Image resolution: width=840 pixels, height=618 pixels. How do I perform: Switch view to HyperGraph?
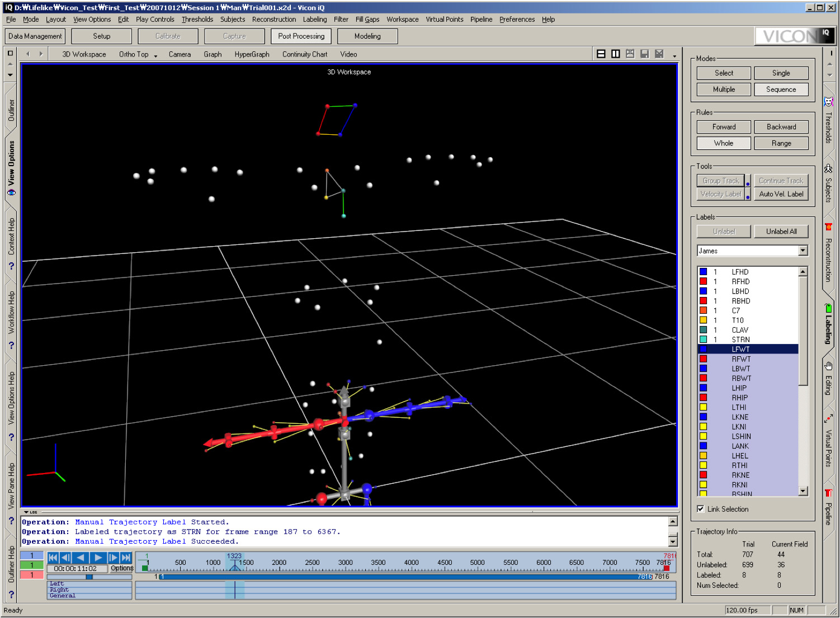(x=252, y=54)
